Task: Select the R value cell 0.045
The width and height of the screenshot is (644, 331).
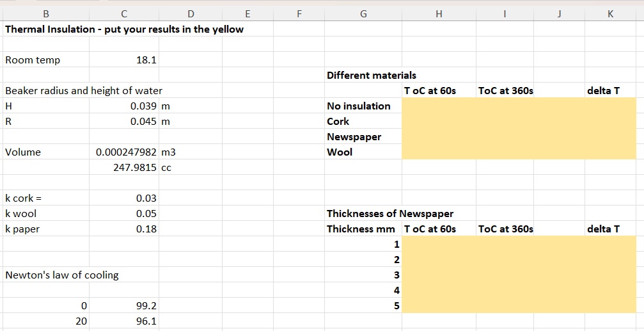Action: click(x=124, y=122)
